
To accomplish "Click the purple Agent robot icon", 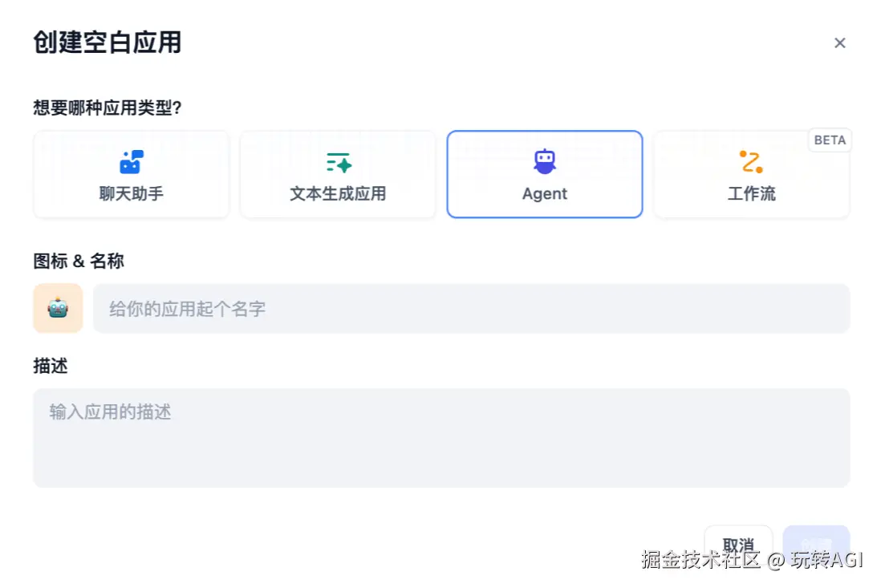I will [545, 162].
